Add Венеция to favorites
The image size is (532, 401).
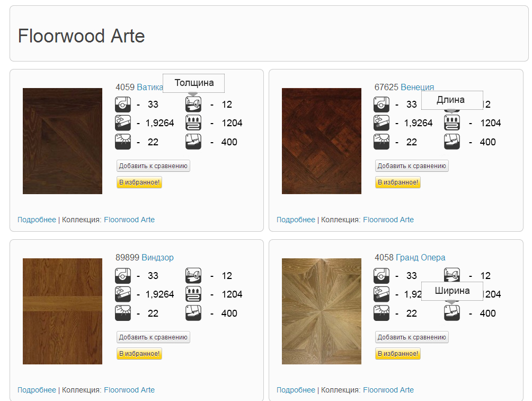398,182
